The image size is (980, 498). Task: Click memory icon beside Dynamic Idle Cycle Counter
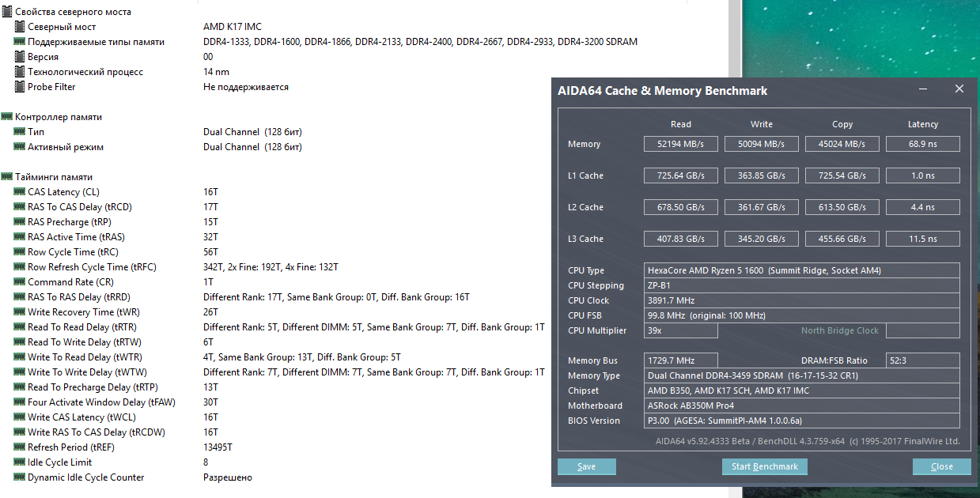click(21, 477)
